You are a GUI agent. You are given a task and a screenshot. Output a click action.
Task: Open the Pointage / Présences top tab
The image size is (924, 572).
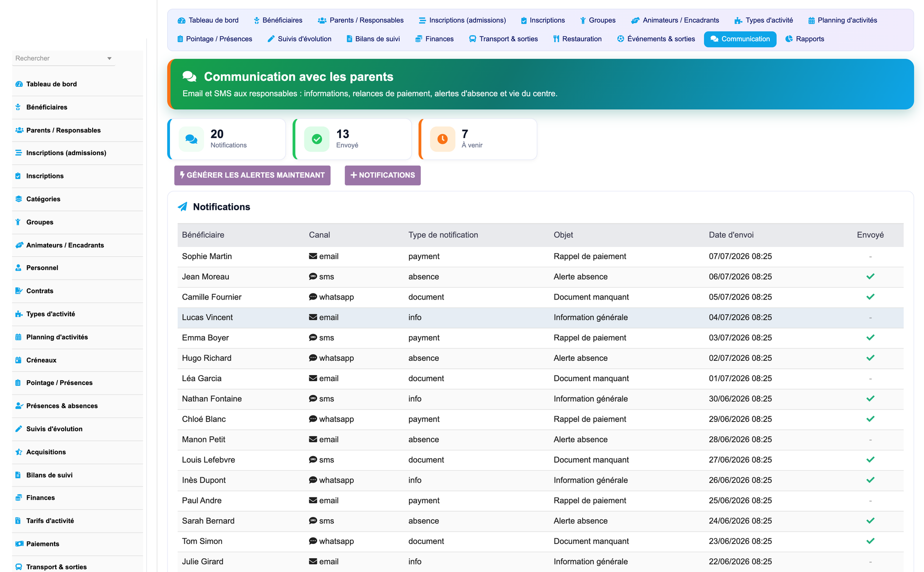click(x=215, y=39)
